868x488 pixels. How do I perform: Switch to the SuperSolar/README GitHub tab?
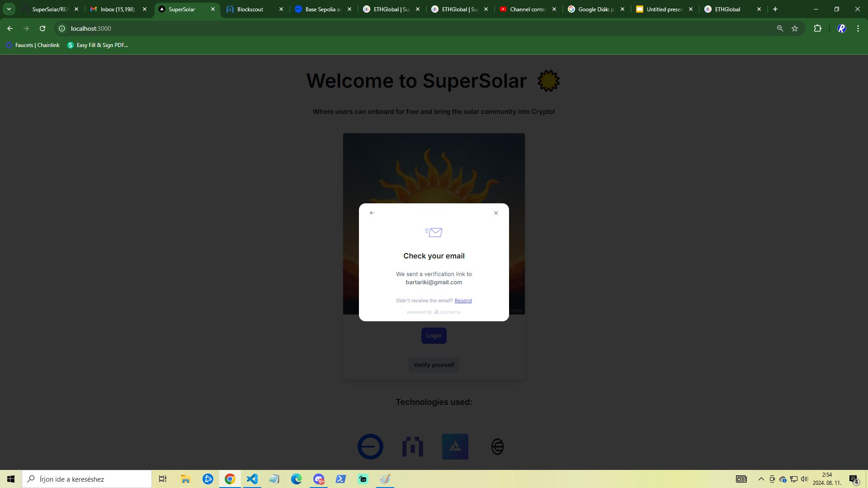point(50,9)
